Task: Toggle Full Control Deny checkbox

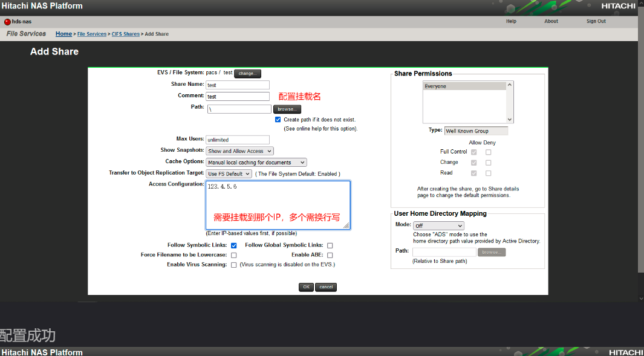Action: 489,152
